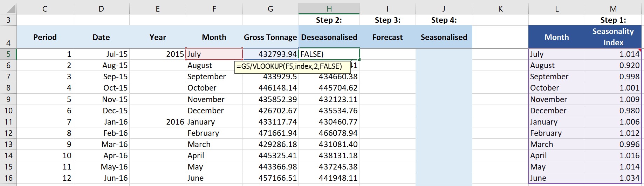
Task: Select row 3 header
Action: (x=8, y=20)
